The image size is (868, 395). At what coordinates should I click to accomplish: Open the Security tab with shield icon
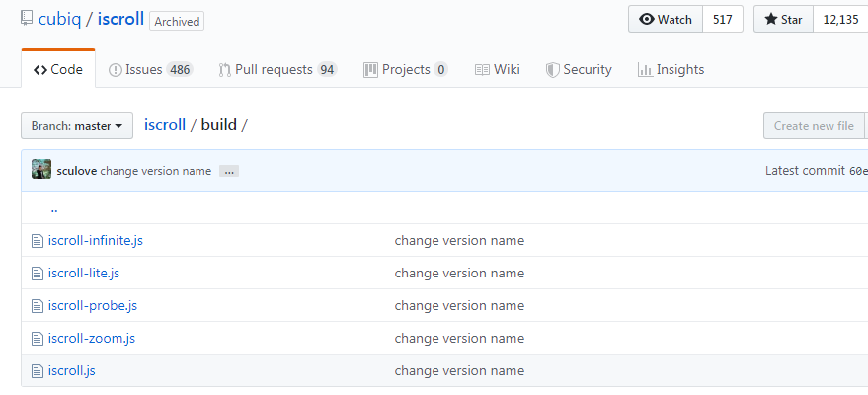point(579,70)
